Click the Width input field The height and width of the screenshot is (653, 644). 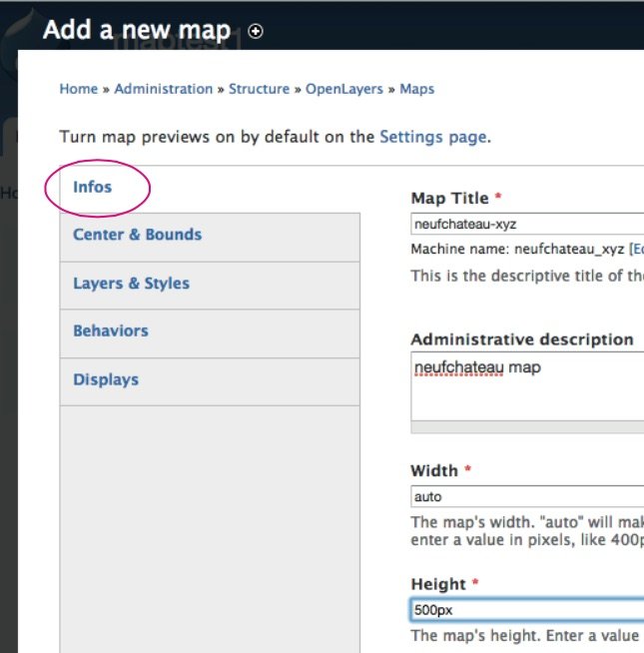526,496
